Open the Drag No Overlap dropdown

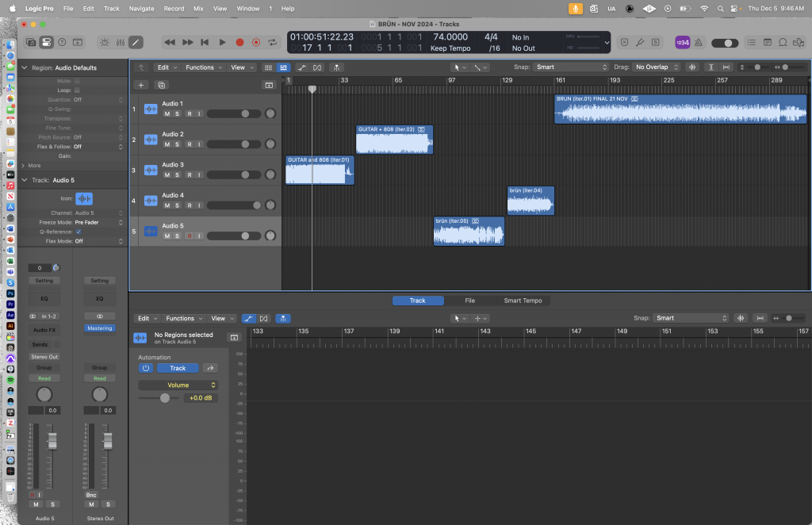point(657,67)
